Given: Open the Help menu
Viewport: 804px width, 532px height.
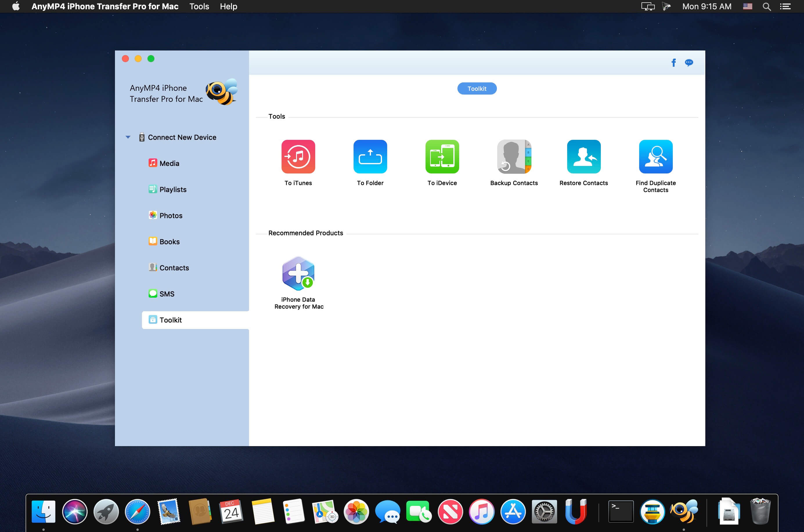Looking at the screenshot, I should point(228,6).
